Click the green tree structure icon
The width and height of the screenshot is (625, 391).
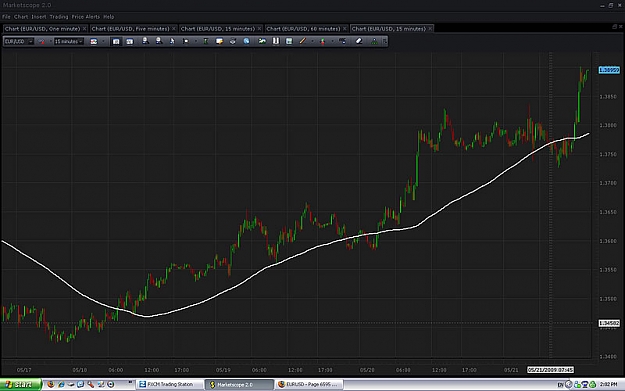[x=374, y=41]
